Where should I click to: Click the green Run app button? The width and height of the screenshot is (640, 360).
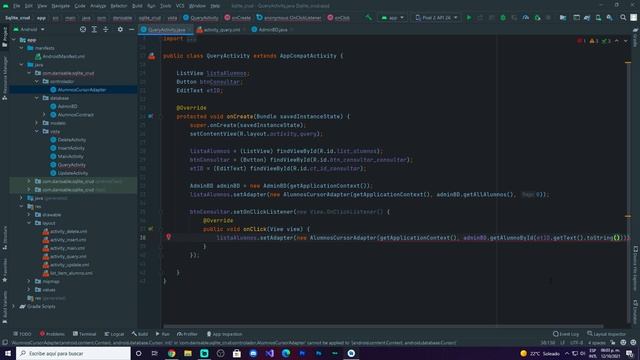tap(469, 18)
